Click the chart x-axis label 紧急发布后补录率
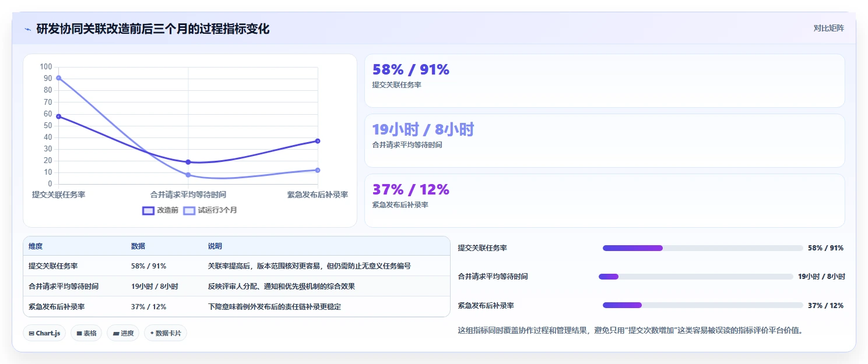The width and height of the screenshot is (868, 364). click(x=318, y=195)
